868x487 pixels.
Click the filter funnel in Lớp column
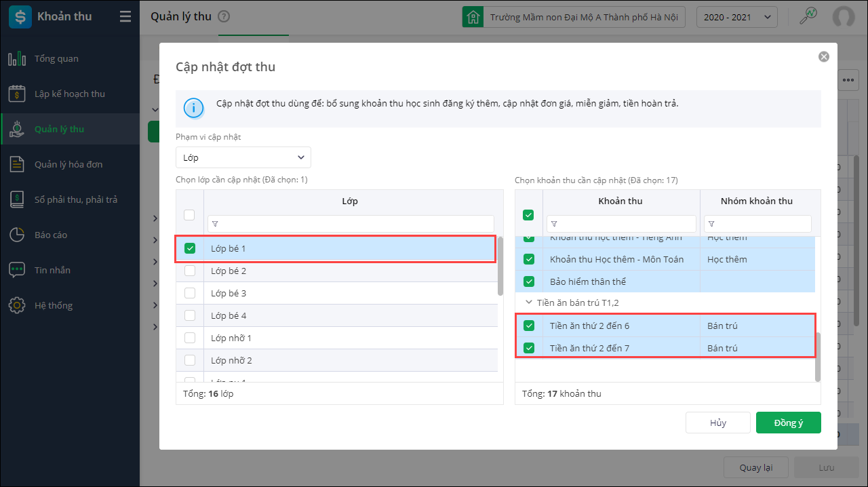(215, 224)
